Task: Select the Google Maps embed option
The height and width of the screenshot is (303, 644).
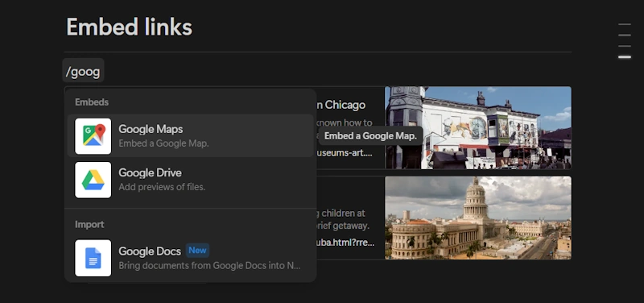Action: click(190, 135)
